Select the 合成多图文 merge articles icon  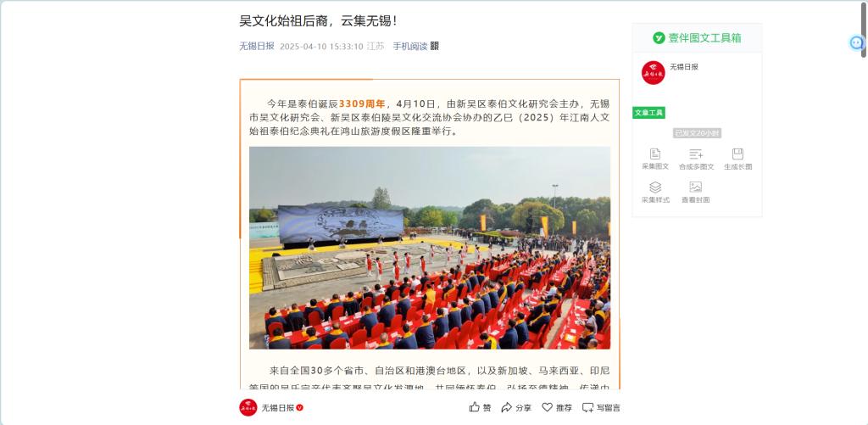[696, 154]
